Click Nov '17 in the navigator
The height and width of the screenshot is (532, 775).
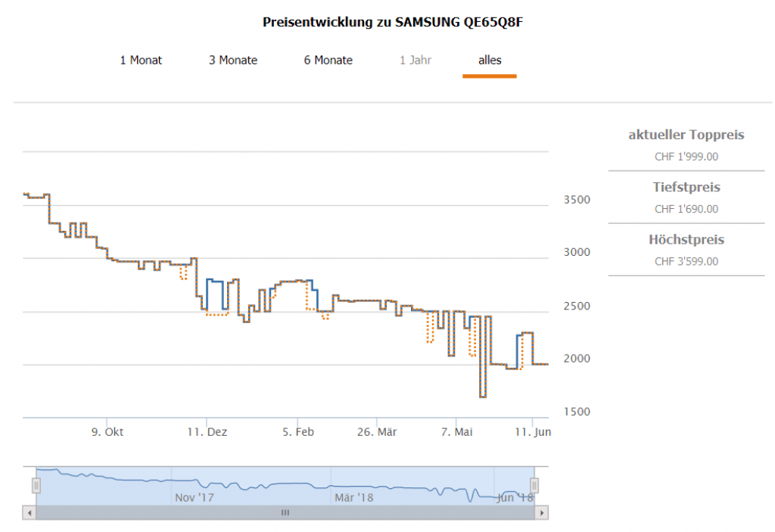195,498
